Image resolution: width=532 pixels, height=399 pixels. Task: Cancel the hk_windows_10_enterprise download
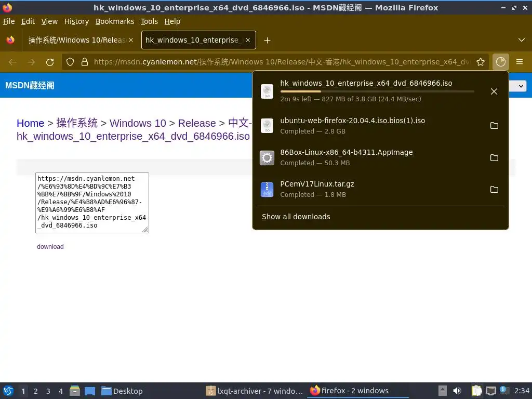click(x=494, y=91)
